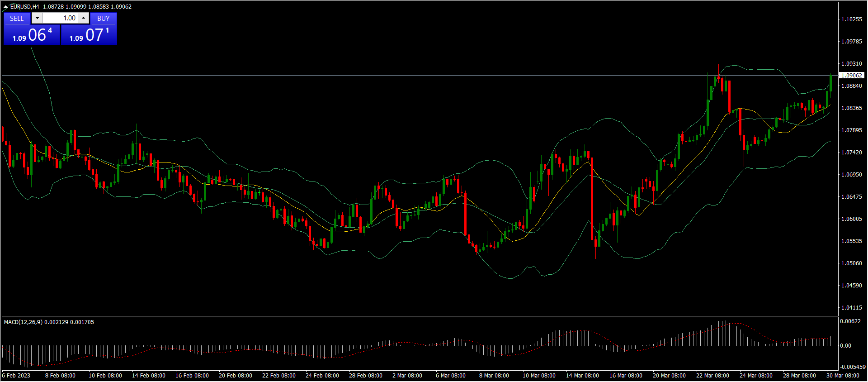Click the 1.05060 price axis label
Viewport: 868px width, 382px height.
851,263
